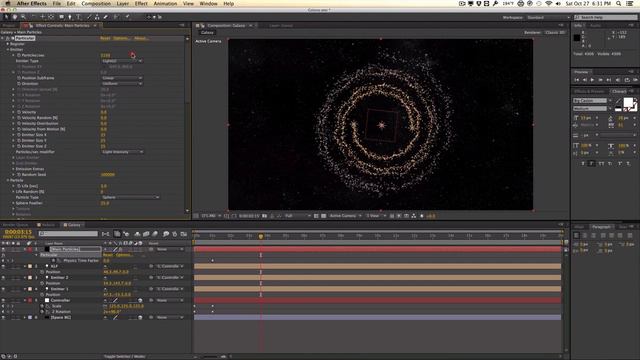Hide the Emitter 2 layer

[x=3, y=278]
